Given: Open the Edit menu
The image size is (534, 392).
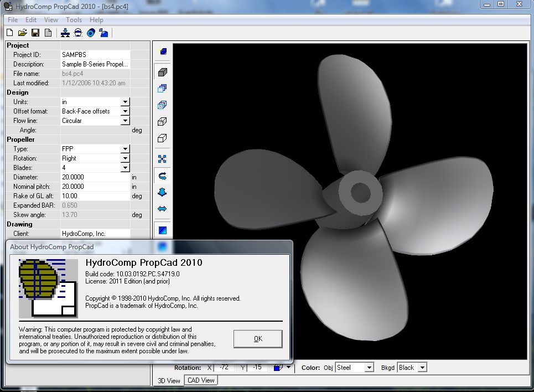Looking at the screenshot, I should point(30,20).
